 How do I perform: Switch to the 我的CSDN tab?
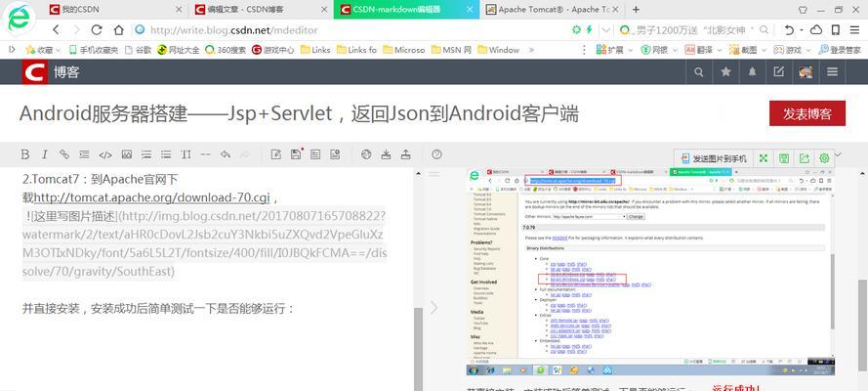(115, 10)
